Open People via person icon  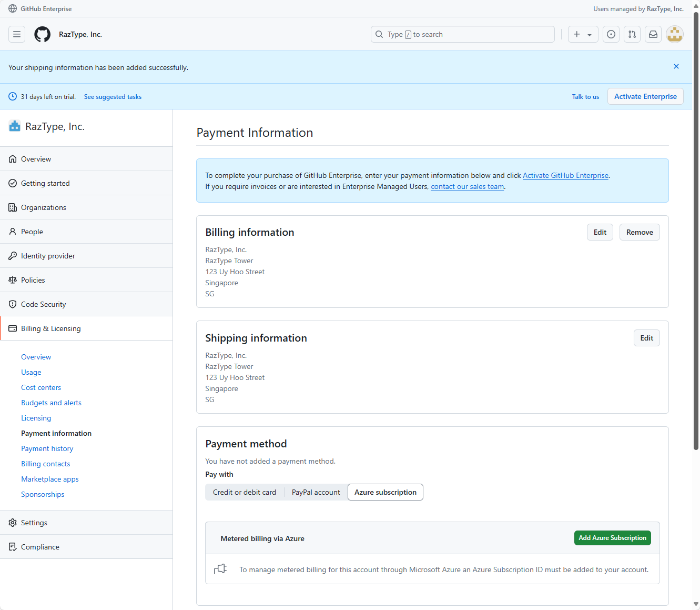click(32, 231)
